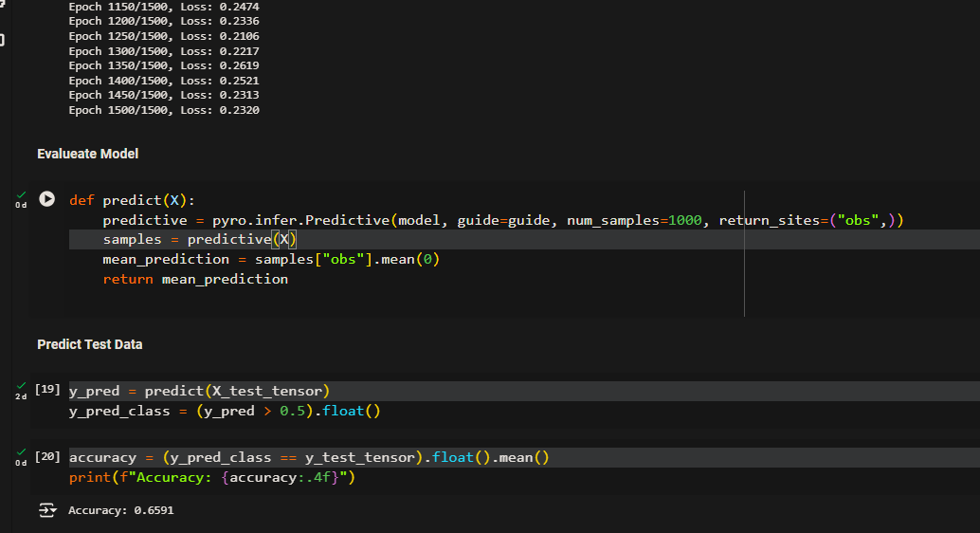Image resolution: width=980 pixels, height=533 pixels.
Task: Place cursor on 'samples = predictive(X)' line
Action: (199, 240)
